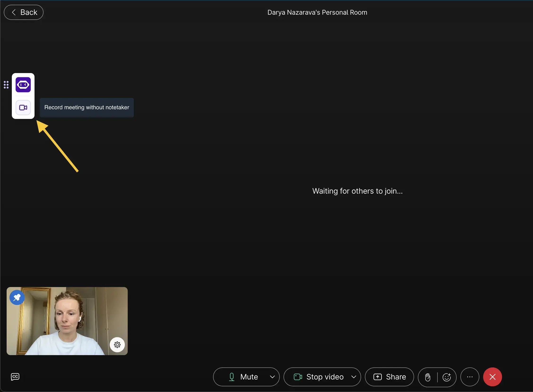Select the record meeting without notetaker icon
Image resolution: width=533 pixels, height=392 pixels.
click(x=23, y=107)
